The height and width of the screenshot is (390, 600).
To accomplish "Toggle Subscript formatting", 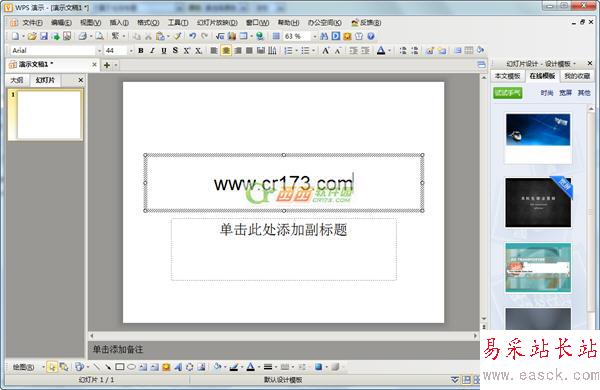I will point(198,51).
